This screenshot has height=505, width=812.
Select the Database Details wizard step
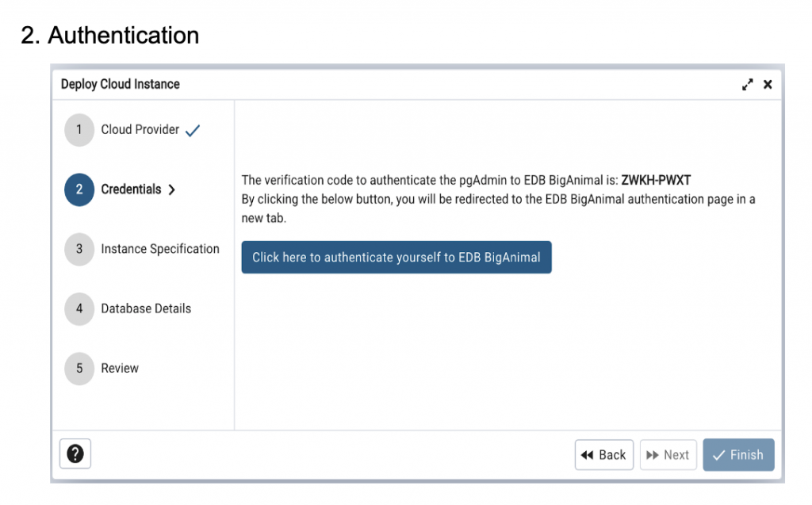(x=146, y=308)
